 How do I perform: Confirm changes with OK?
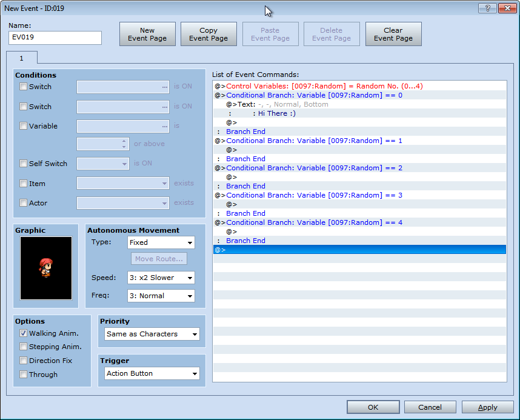click(373, 407)
